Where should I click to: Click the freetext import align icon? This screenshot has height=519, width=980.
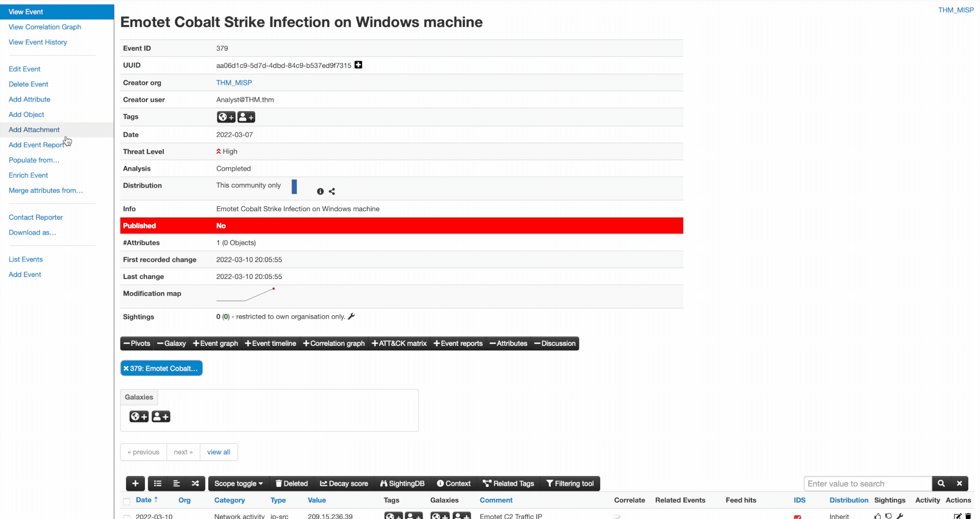click(177, 483)
